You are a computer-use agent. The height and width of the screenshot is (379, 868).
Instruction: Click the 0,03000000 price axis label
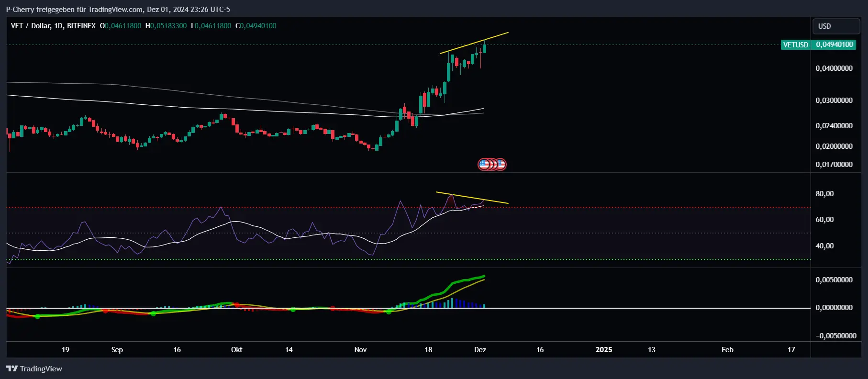pos(834,100)
